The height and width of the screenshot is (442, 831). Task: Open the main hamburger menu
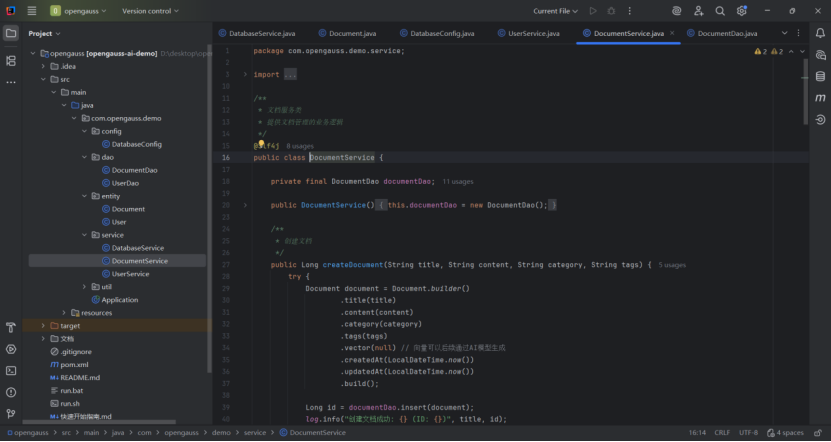click(x=32, y=11)
